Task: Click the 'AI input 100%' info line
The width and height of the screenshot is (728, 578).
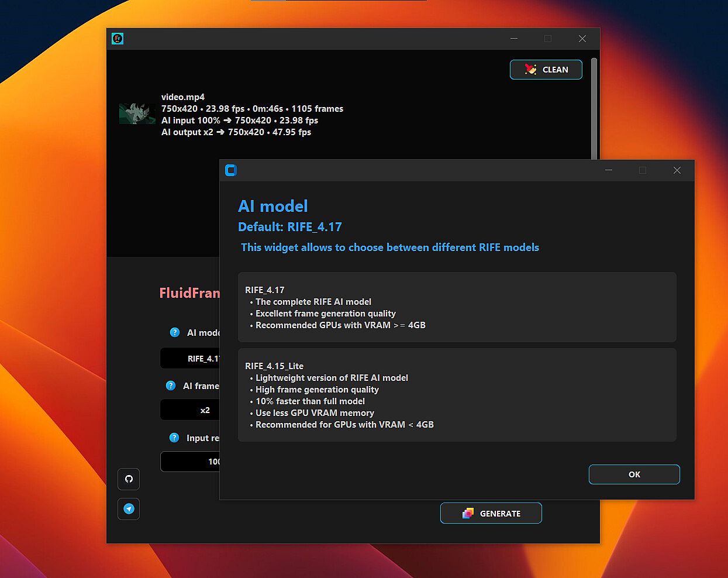Action: coord(240,121)
